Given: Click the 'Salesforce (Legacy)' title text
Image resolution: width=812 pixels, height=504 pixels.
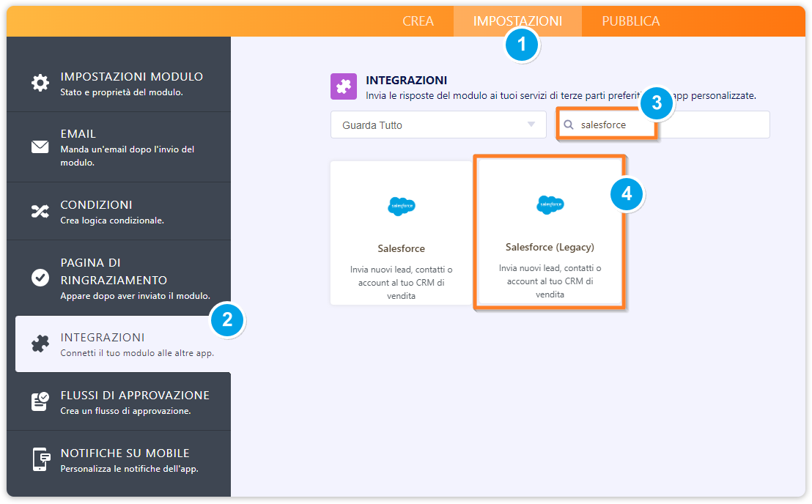Looking at the screenshot, I should (x=550, y=248).
